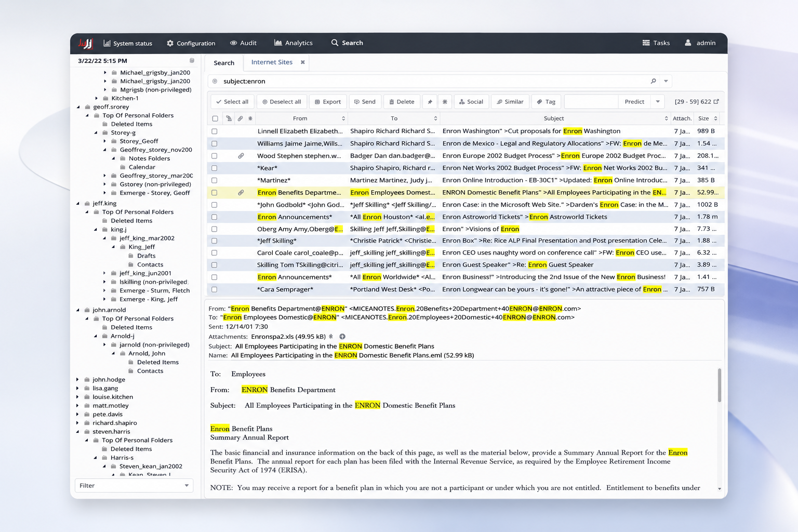Screen dimensions: 798x532
Task: Close the Internet Sites tab
Action: (x=302, y=62)
